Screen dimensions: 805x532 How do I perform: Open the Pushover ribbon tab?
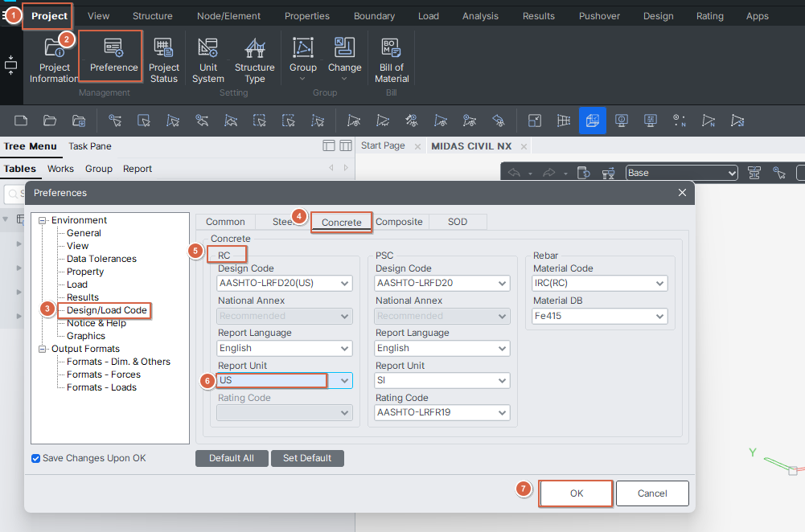(x=599, y=16)
